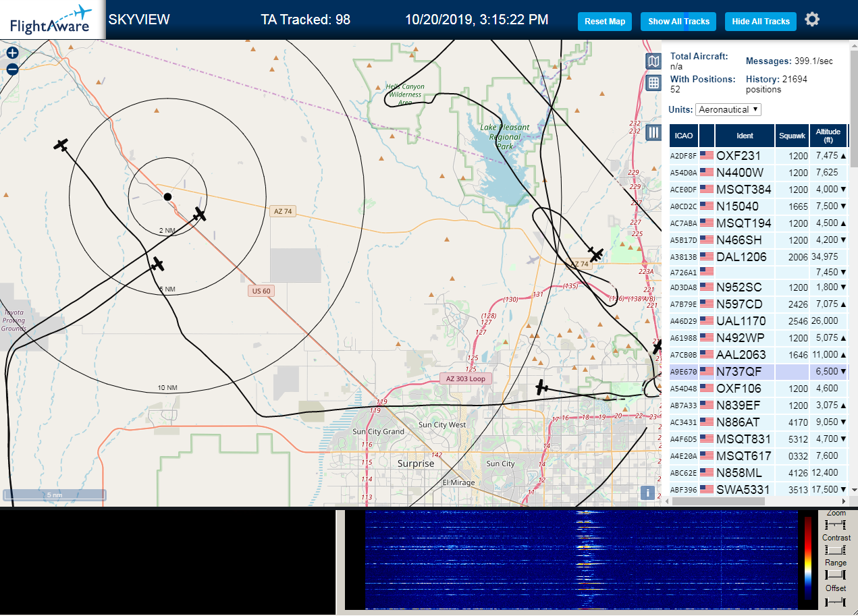The width and height of the screenshot is (858, 616).
Task: Select aircraft icon near AZ 74 east label
Action: [x=595, y=254]
